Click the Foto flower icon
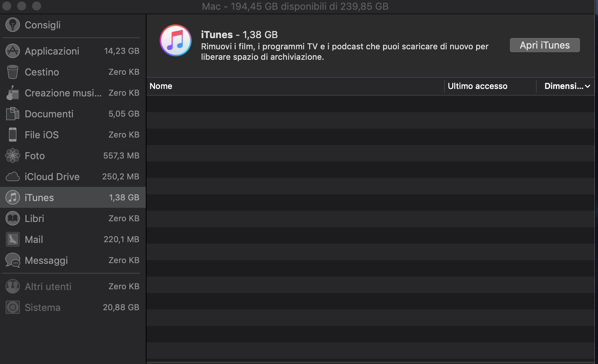 [13, 156]
